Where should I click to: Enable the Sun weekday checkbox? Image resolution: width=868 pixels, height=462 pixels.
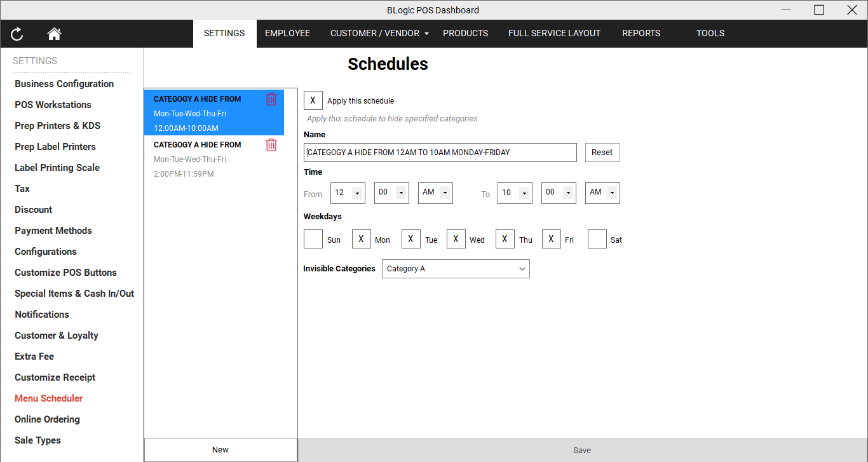coord(313,239)
